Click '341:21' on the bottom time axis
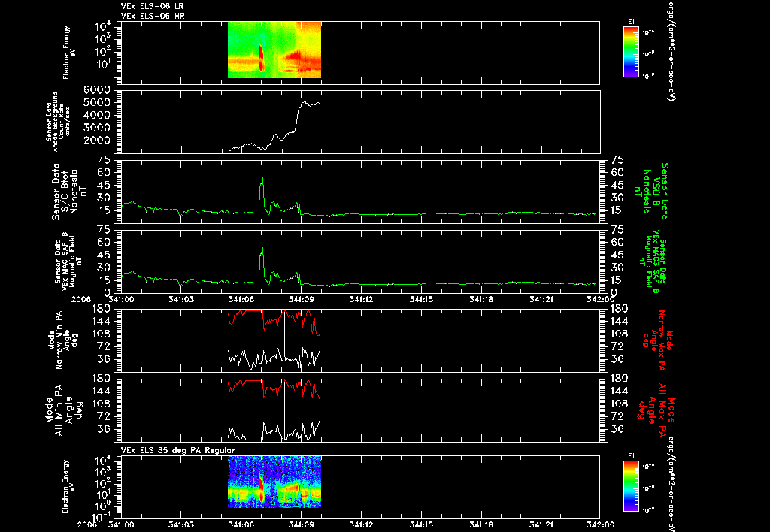770x532 pixels. [x=541, y=525]
